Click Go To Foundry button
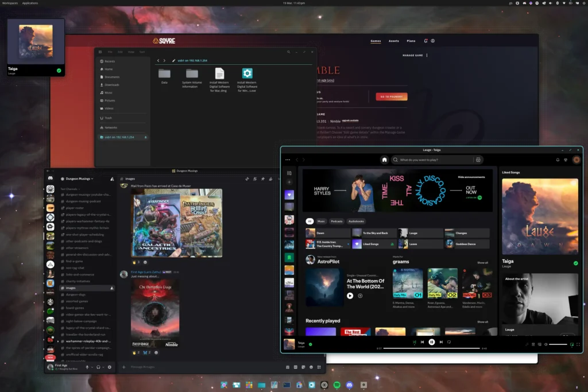This screenshot has height=392, width=588. [x=392, y=96]
